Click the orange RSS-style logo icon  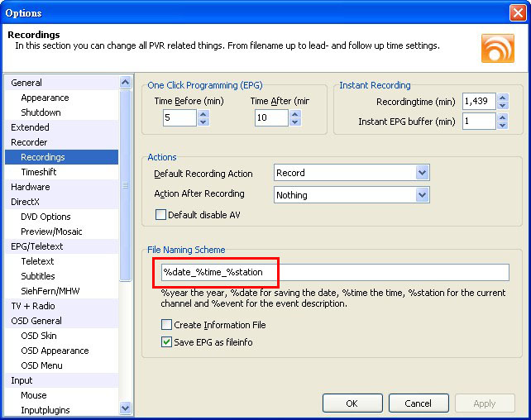pos(497,47)
